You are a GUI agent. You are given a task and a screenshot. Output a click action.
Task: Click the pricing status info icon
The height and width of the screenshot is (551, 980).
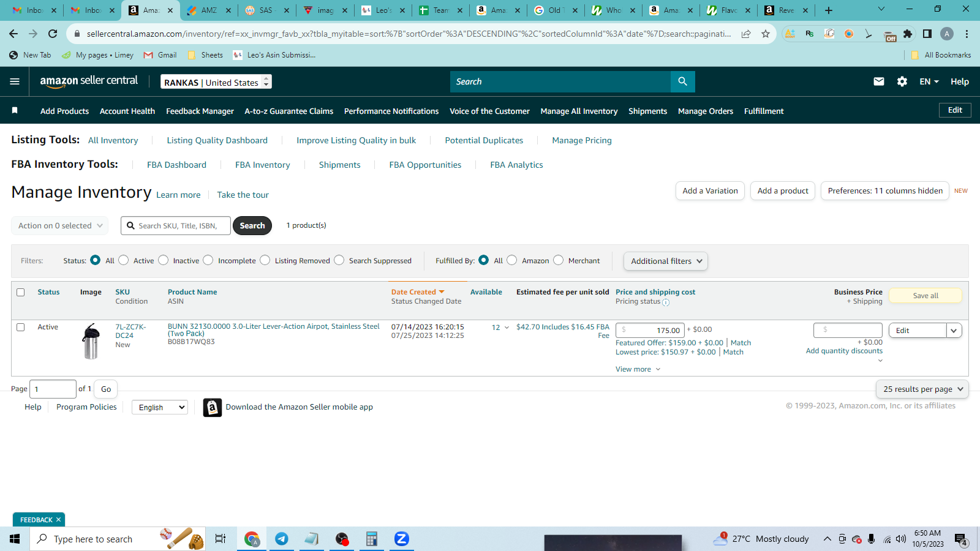(x=666, y=302)
